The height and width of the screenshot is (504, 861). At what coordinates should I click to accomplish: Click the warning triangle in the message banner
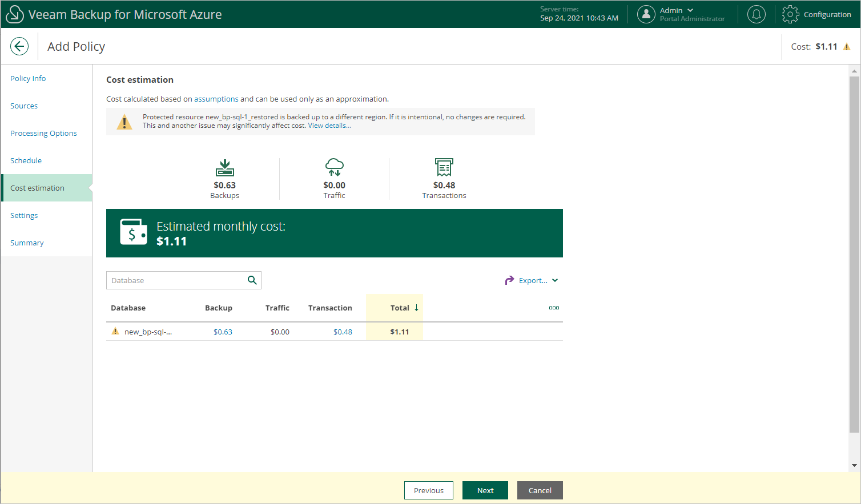point(124,122)
